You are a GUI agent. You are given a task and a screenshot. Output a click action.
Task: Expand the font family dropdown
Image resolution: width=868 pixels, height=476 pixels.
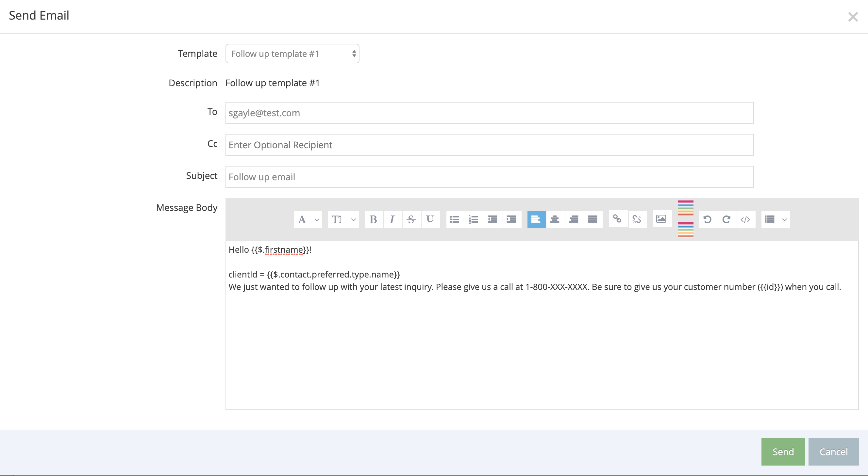pos(308,219)
